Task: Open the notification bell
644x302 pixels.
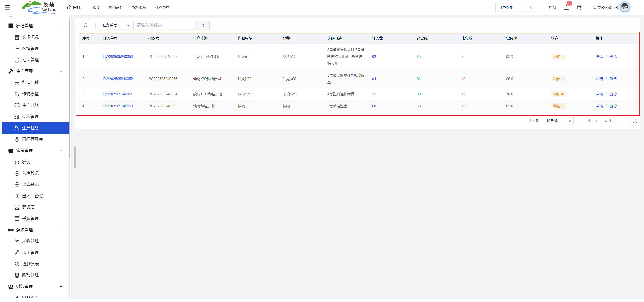Action: (566, 8)
